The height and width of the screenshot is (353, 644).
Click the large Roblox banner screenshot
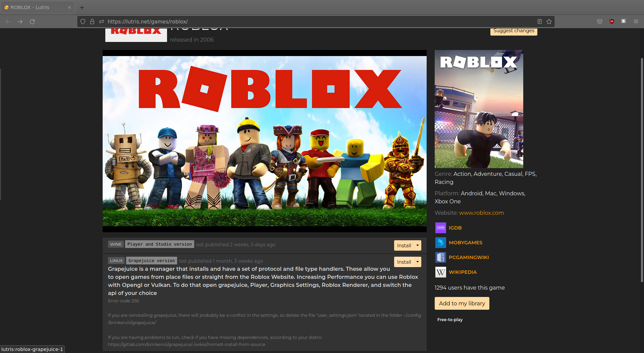265,141
